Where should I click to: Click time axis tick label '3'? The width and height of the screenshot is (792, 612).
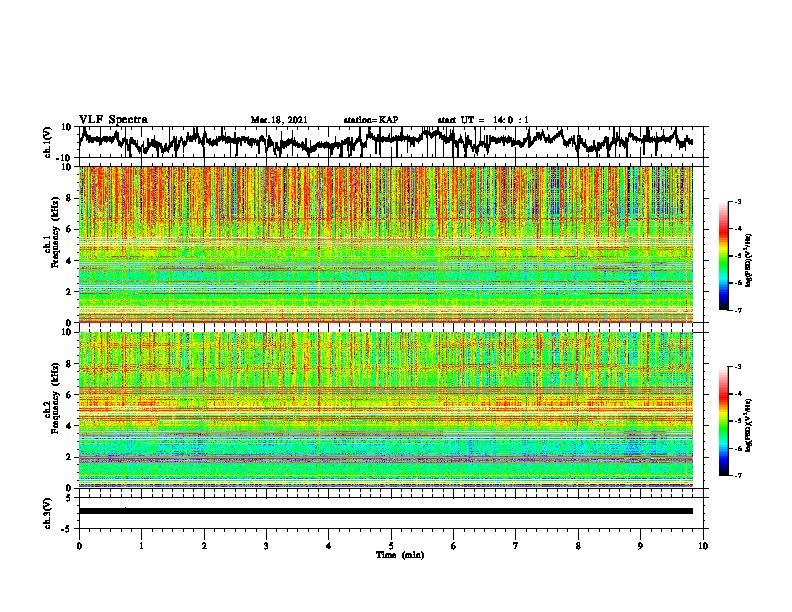(x=266, y=546)
